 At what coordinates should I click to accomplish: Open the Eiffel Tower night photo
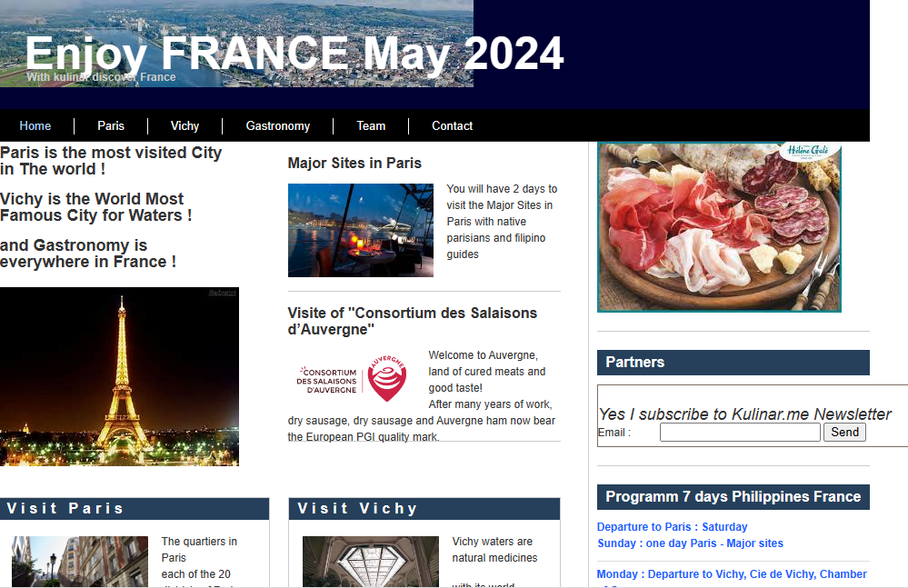pyautogui.click(x=119, y=377)
